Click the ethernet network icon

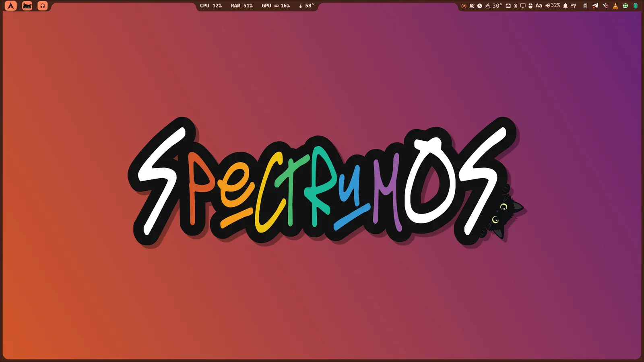[508, 6]
